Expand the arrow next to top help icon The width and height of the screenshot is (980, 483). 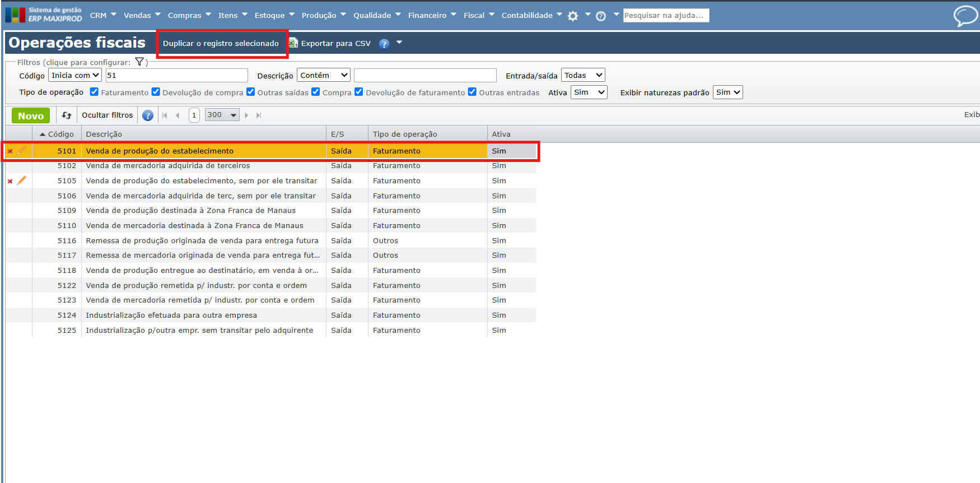coord(616,15)
